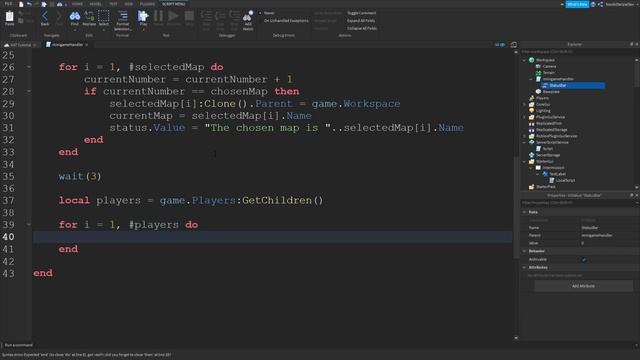Viewport: 640px width, 360px height.
Task: Place cursor on empty line 40
Action: pyautogui.click(x=273, y=237)
